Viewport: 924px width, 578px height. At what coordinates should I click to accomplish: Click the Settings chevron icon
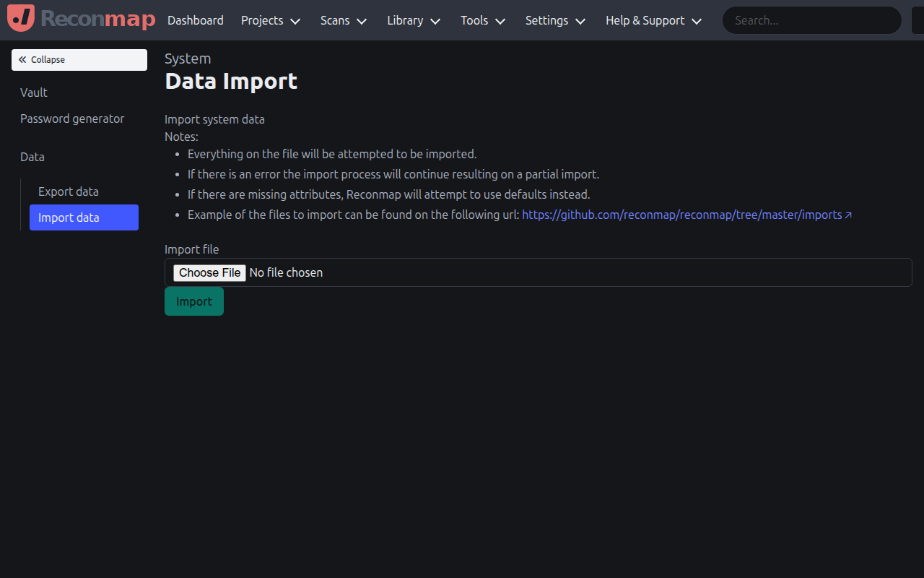(580, 21)
